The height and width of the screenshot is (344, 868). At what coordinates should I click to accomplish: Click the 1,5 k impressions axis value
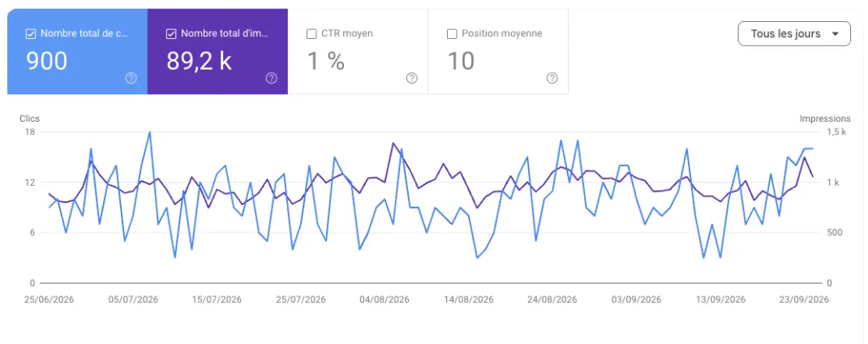pos(836,132)
